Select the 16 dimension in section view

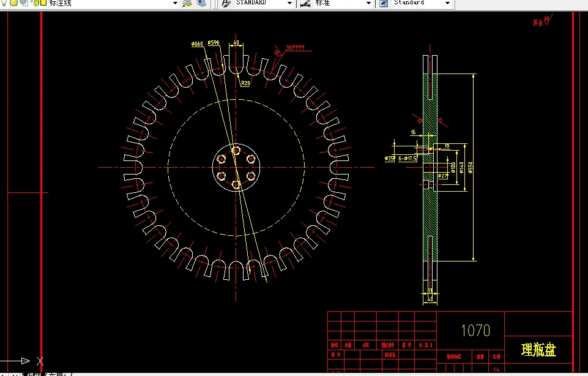[x=413, y=132]
